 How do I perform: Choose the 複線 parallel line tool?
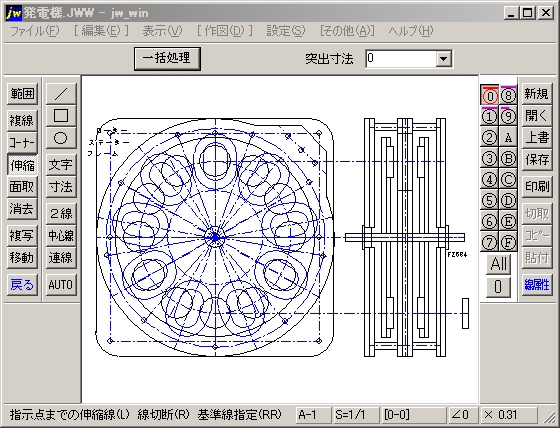pos(22,120)
